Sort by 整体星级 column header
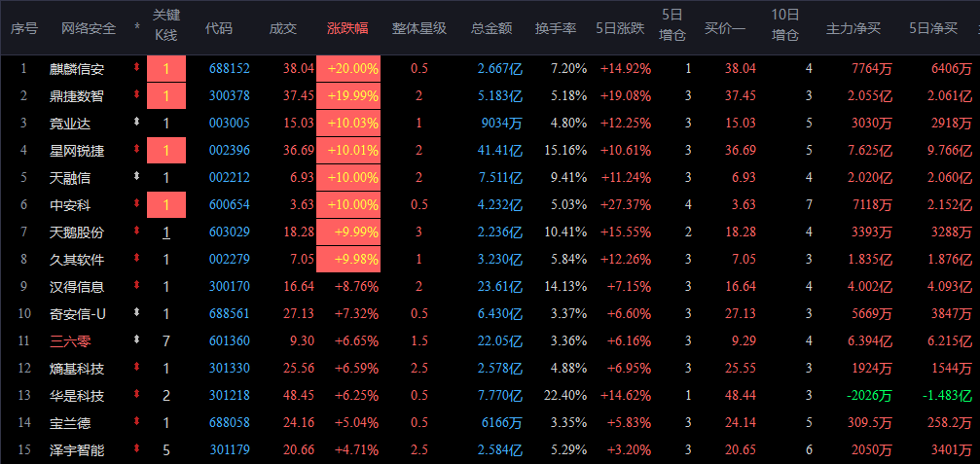Screen dimensions: 980x464 point(419,29)
